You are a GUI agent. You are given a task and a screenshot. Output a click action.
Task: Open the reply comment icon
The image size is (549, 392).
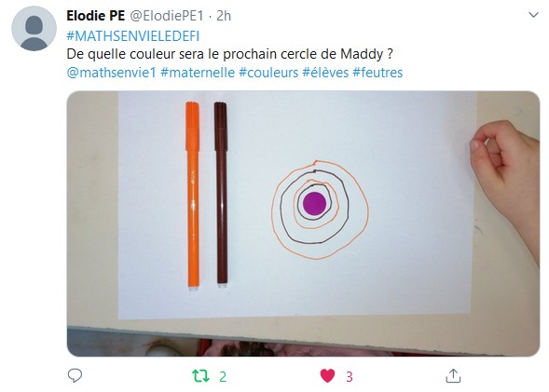pyautogui.click(x=75, y=376)
